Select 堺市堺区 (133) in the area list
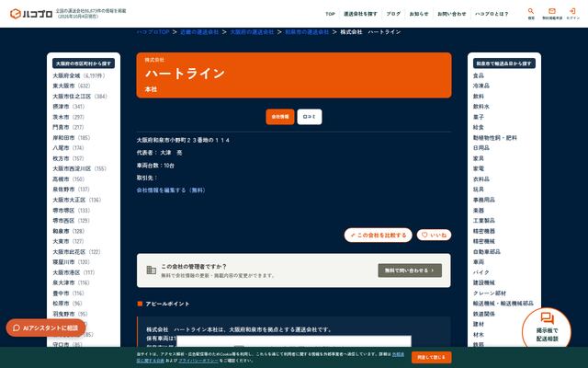Viewport: 588px width, 368px height. coord(72,211)
